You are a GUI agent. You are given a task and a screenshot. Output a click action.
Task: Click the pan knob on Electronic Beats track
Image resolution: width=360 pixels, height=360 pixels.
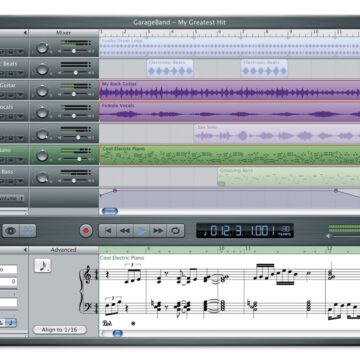pos(42,69)
